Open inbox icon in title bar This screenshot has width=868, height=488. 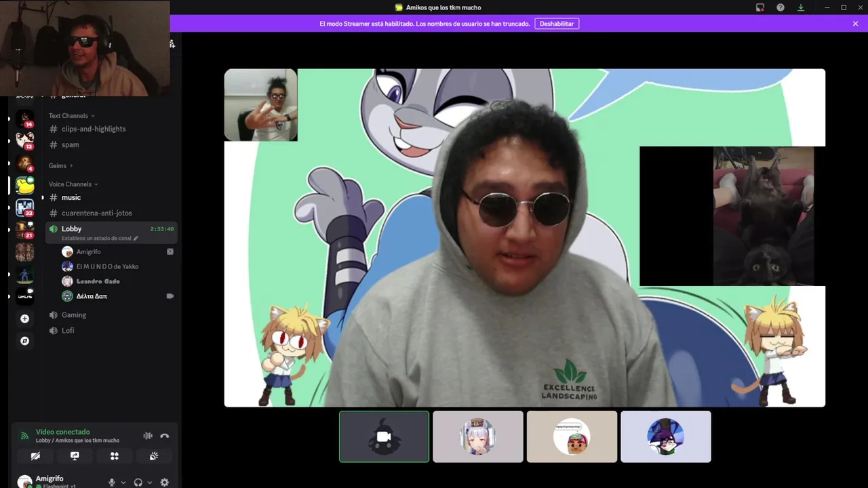coord(760,7)
